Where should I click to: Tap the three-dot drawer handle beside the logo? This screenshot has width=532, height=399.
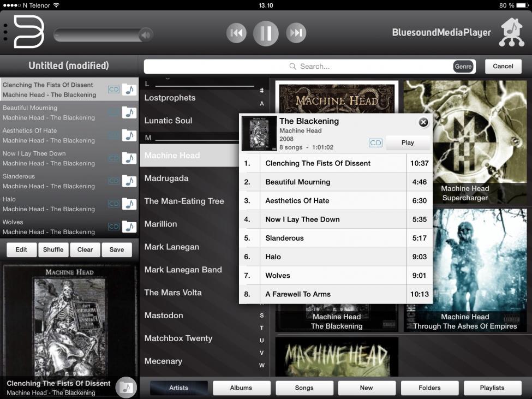coord(5,32)
